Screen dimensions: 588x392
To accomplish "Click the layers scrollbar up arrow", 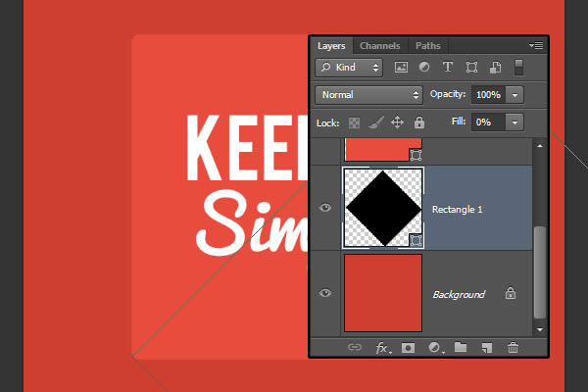I will coord(540,146).
